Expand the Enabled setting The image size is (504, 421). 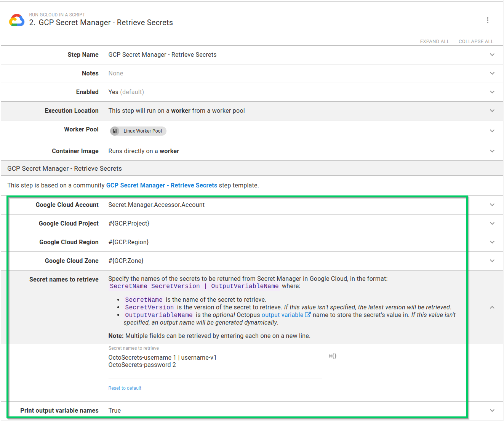(x=492, y=92)
